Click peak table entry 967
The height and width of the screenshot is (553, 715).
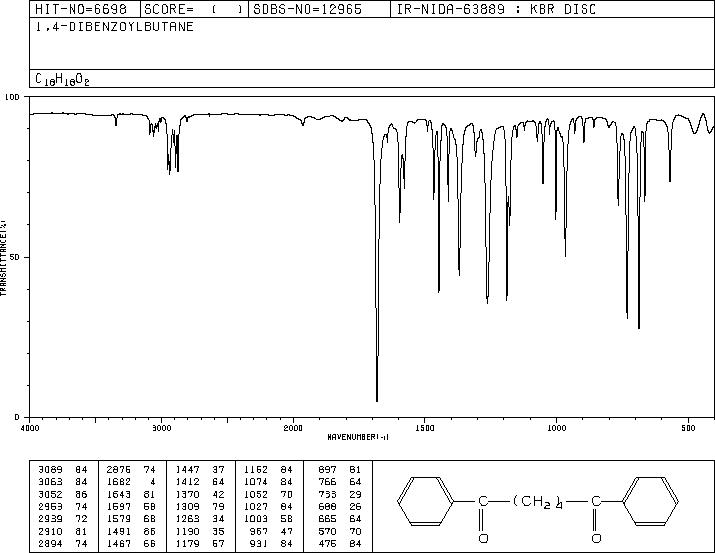coord(259,531)
